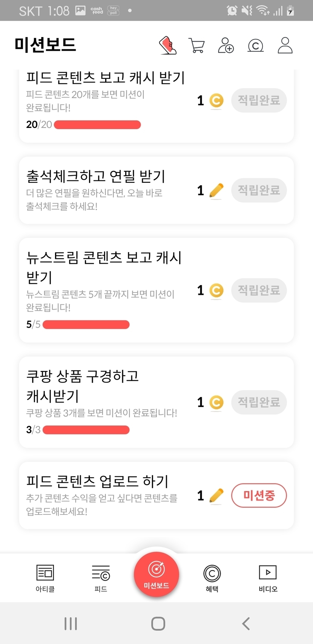Open the profile person icon
Image resolution: width=313 pixels, height=644 pixels.
pyautogui.click(x=285, y=45)
